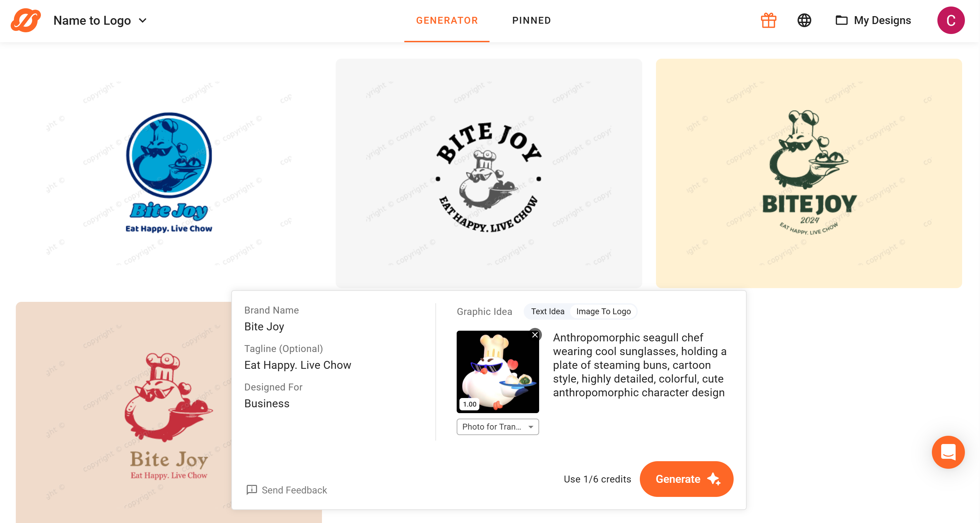
Task: Open My Designs folder
Action: 873,21
